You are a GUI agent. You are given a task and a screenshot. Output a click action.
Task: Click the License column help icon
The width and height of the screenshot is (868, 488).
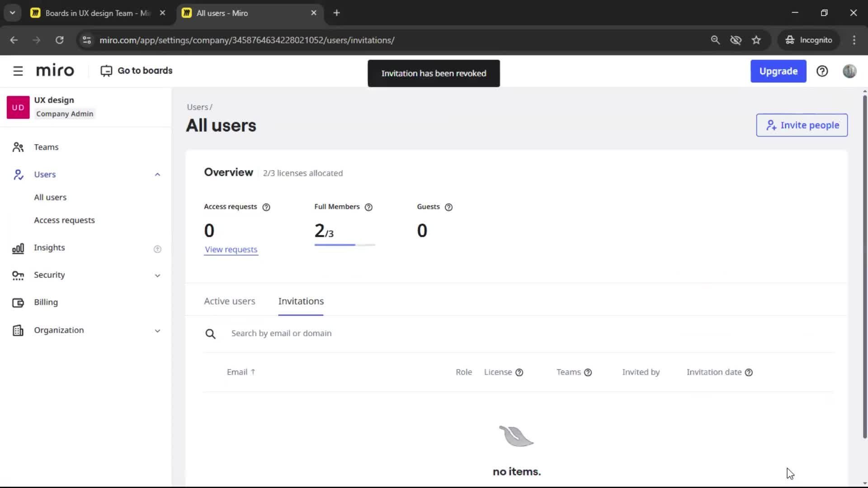[519, 372]
